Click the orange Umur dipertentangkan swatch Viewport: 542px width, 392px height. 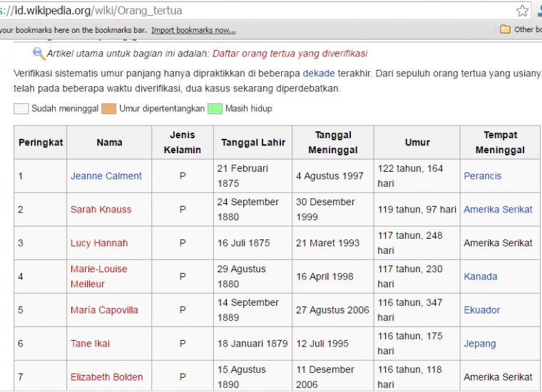click(108, 109)
